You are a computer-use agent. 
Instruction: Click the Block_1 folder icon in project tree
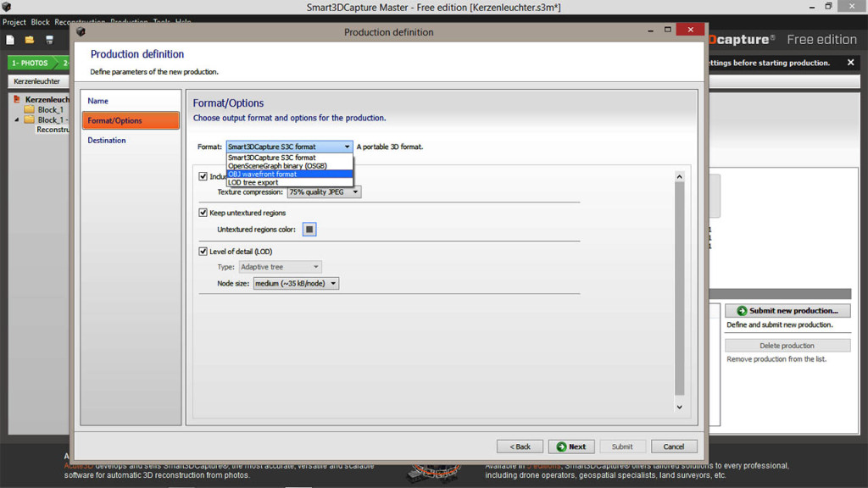(x=30, y=109)
